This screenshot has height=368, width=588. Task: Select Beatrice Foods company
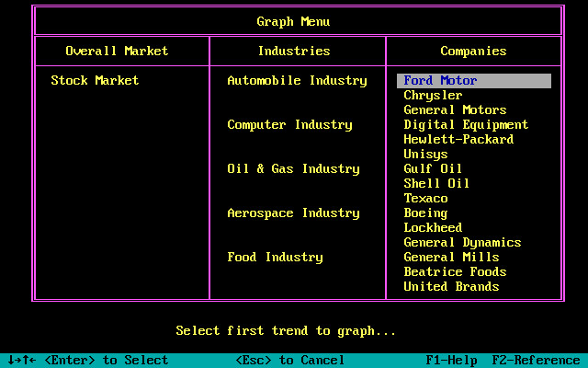tap(455, 272)
